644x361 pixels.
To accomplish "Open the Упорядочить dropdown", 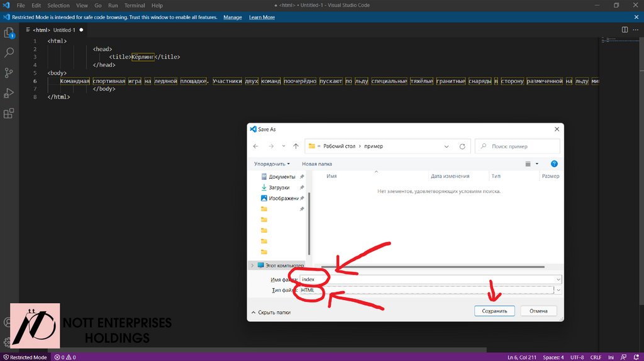I will pos(272,164).
